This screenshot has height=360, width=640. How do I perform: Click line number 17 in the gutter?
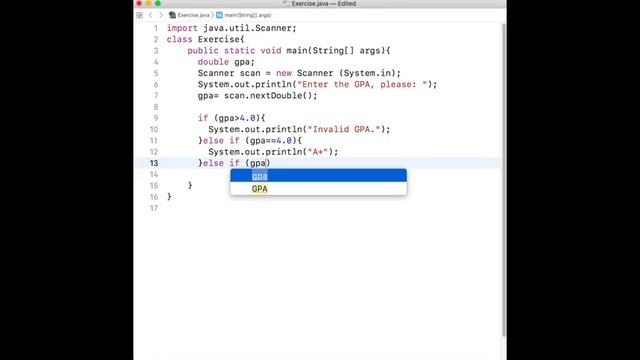(x=153, y=208)
